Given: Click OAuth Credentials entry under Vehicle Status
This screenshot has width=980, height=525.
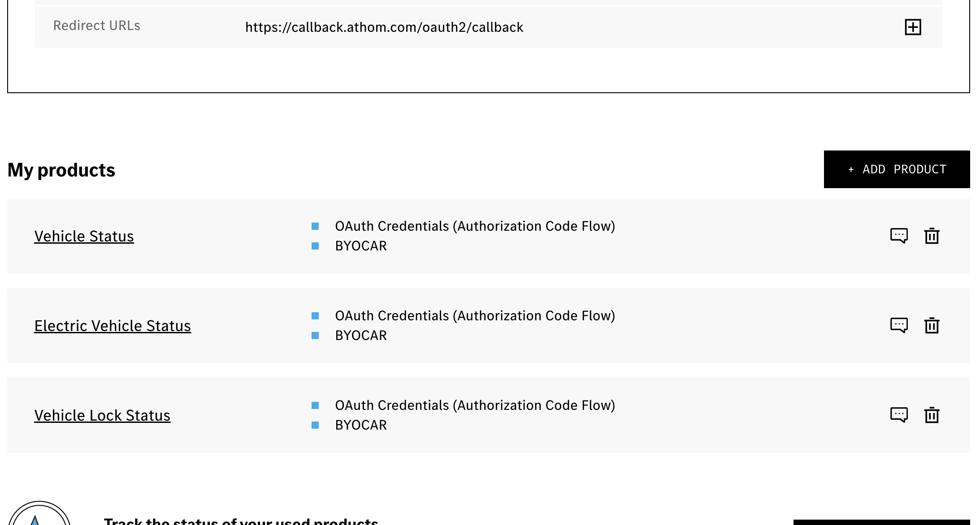Looking at the screenshot, I should (475, 226).
